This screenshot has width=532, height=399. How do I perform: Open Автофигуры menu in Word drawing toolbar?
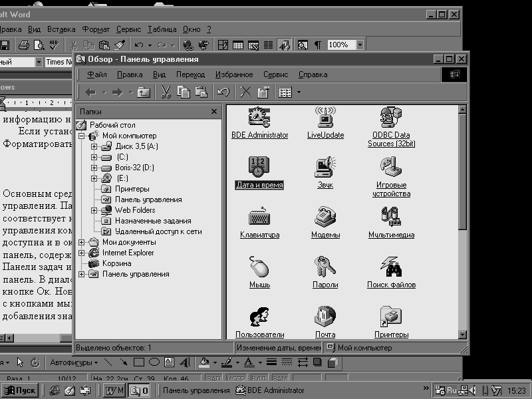pos(74,362)
